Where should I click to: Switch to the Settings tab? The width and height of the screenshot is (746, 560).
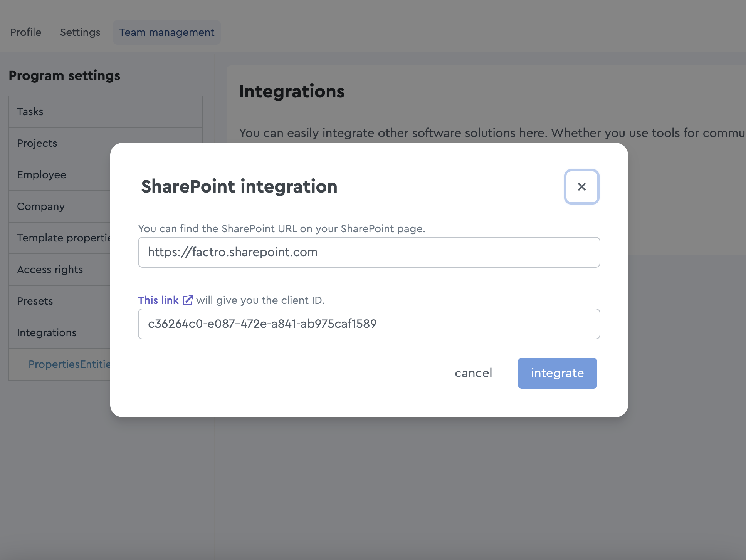click(80, 32)
